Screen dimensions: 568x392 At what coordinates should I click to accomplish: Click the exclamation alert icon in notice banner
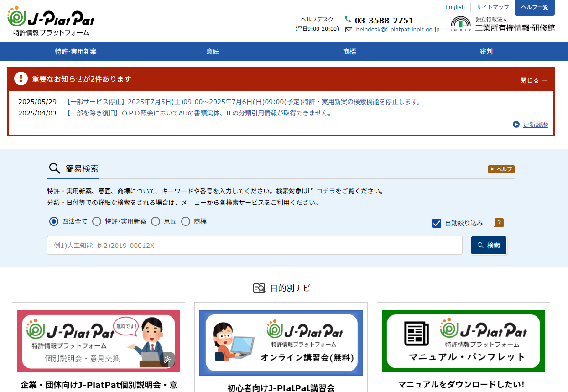pyautogui.click(x=21, y=78)
